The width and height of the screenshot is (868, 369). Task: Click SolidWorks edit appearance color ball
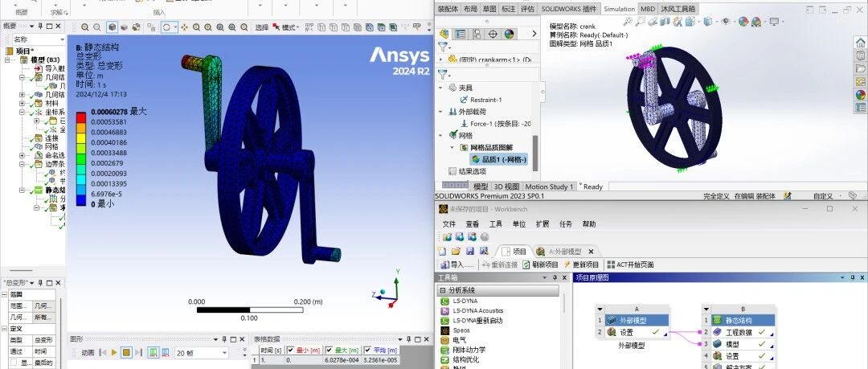[743, 21]
